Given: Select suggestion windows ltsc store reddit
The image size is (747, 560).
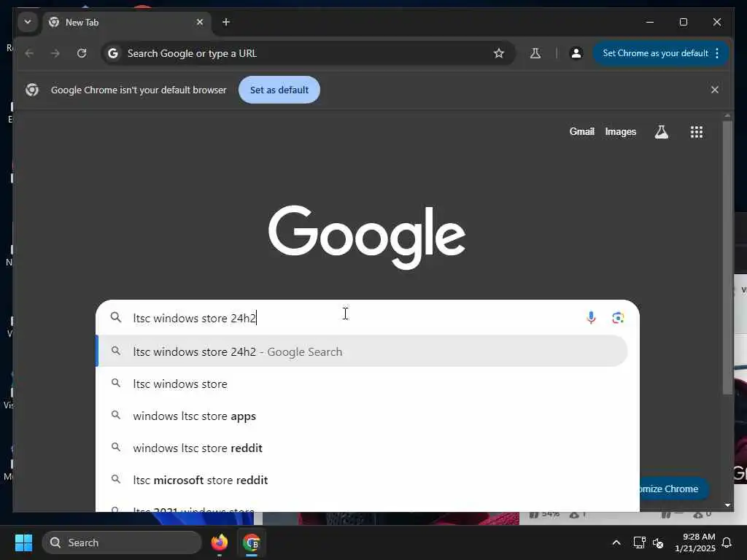Looking at the screenshot, I should click(x=362, y=448).
